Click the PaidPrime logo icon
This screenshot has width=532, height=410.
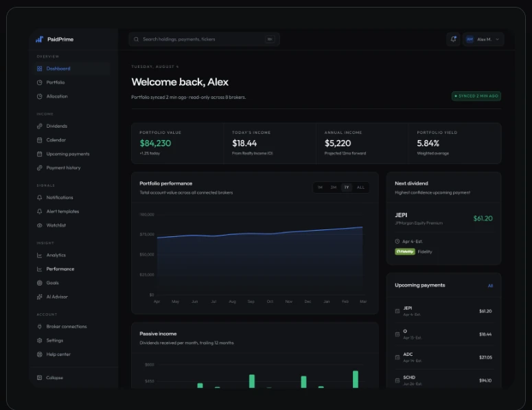[39, 39]
